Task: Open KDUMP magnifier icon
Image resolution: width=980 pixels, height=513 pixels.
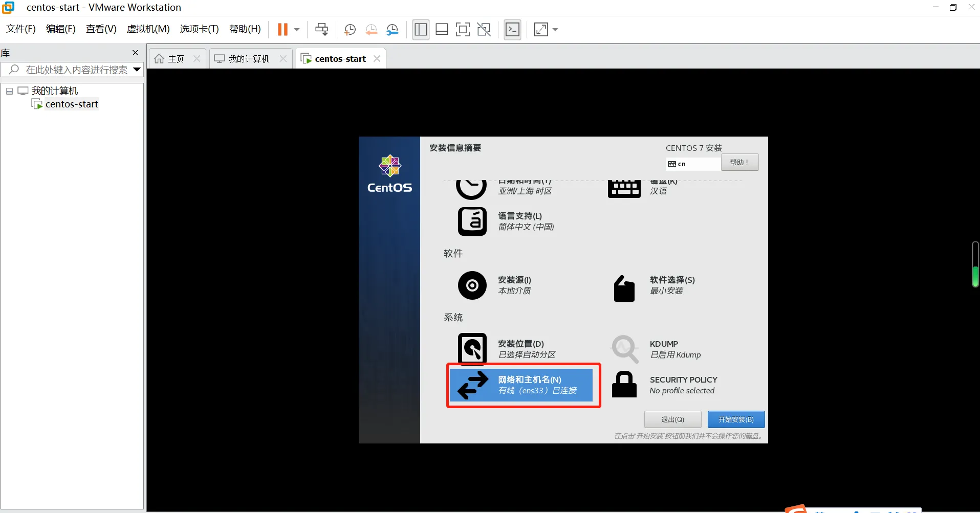Action: (625, 349)
